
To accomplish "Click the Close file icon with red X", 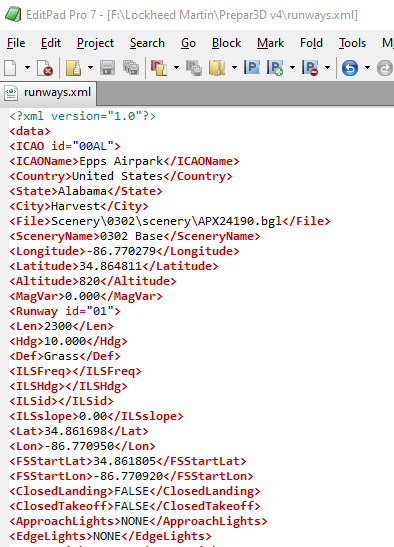I will [45, 68].
